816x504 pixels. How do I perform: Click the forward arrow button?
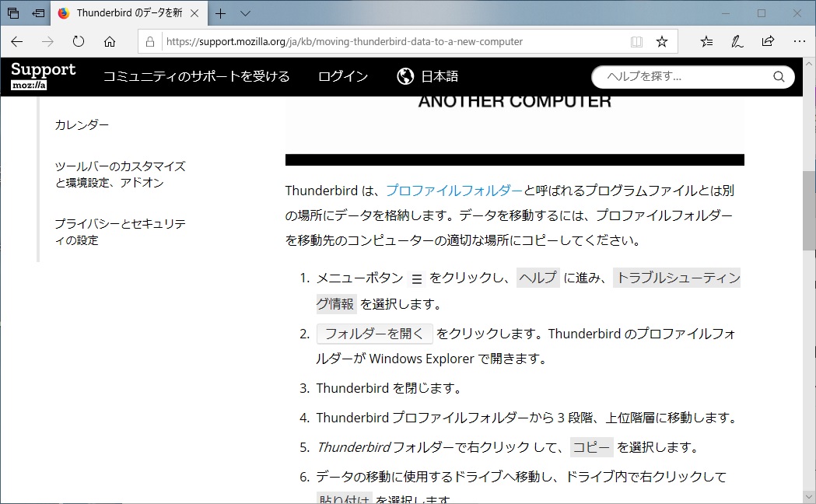(x=47, y=41)
